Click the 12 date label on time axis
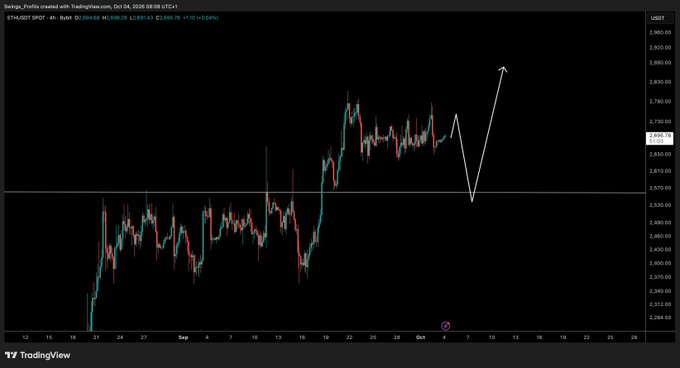 click(25, 337)
